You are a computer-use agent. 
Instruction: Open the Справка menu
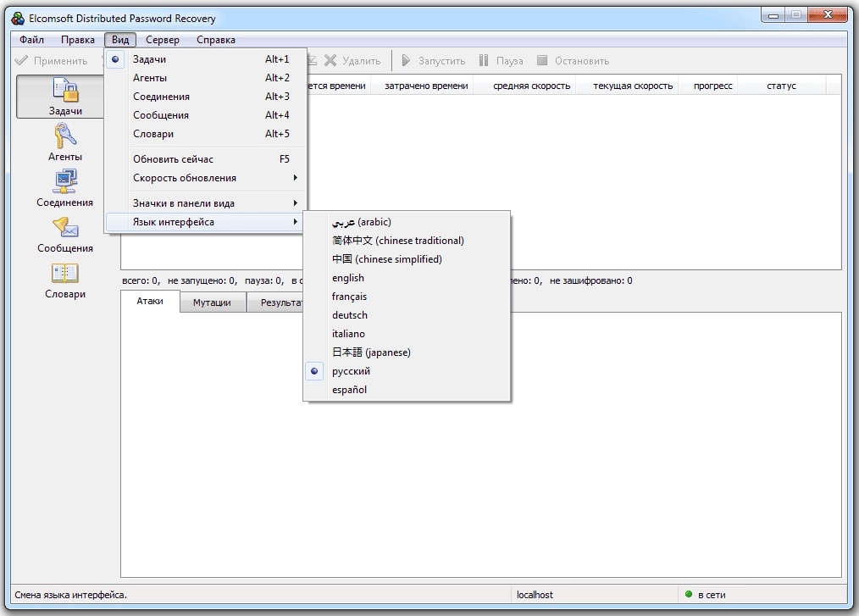[x=216, y=40]
